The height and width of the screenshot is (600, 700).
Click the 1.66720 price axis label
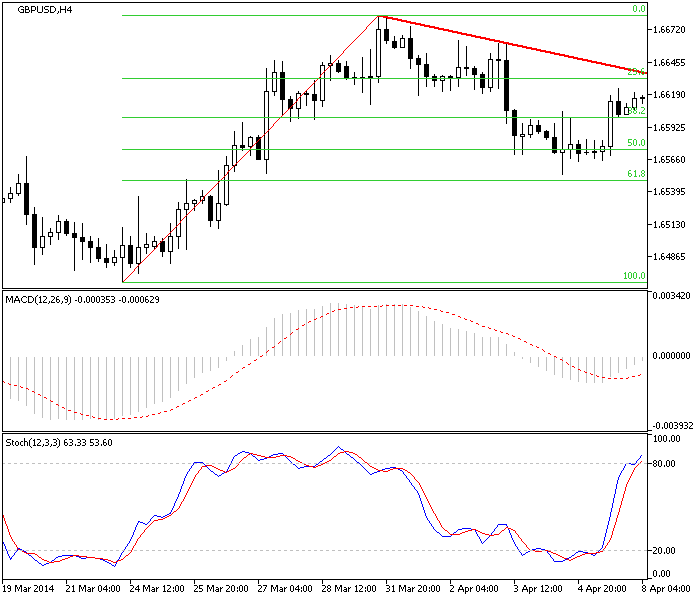[x=670, y=31]
